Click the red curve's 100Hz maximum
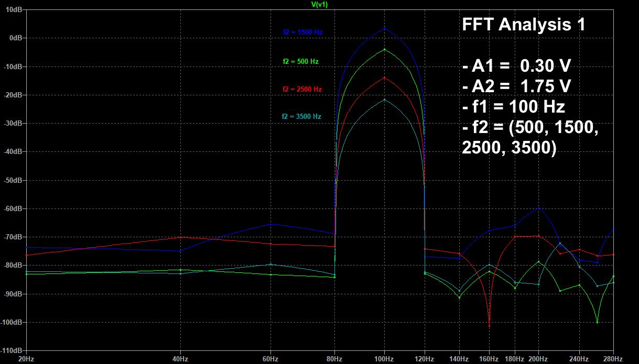Viewport: 639px width, 364px height. (x=384, y=77)
